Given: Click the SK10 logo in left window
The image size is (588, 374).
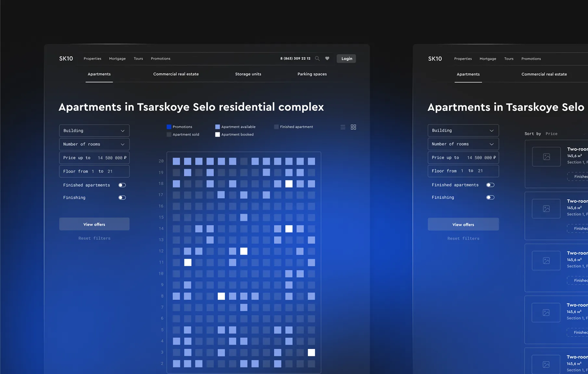Looking at the screenshot, I should [66, 58].
